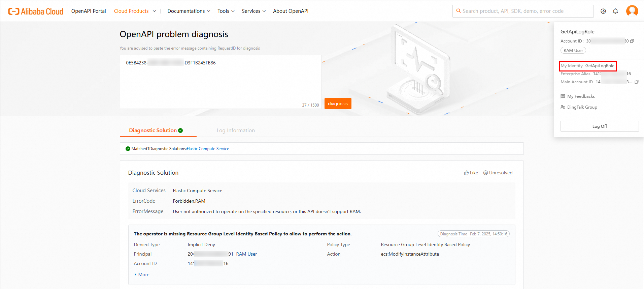This screenshot has height=289, width=644.
Task: Click inside the RequestID text area
Action: point(221,82)
